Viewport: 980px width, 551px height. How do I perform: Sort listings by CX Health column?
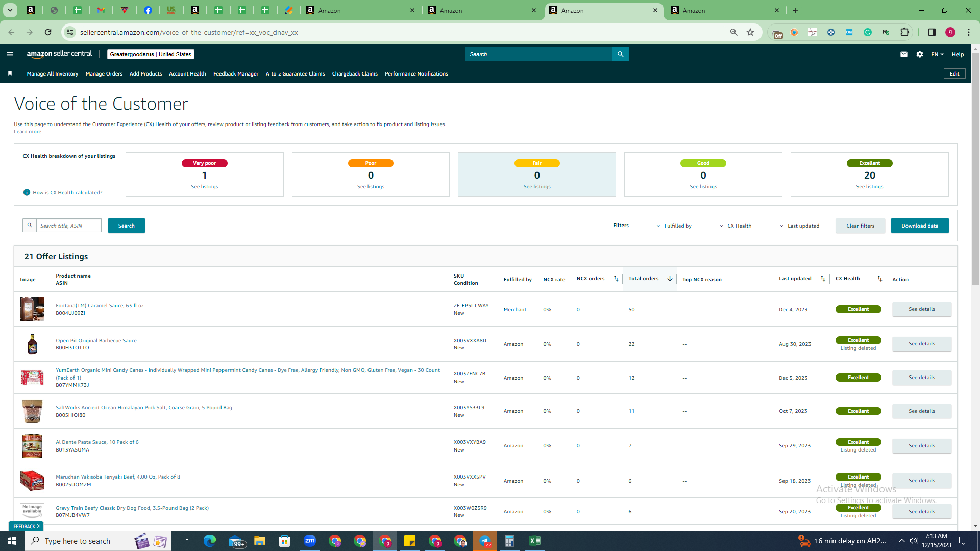pos(879,279)
